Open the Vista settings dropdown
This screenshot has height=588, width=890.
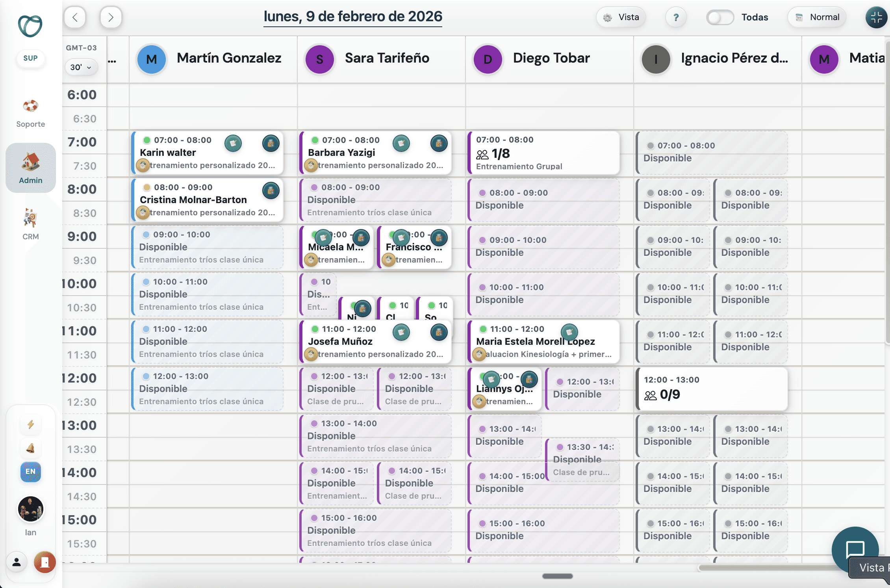pos(621,17)
